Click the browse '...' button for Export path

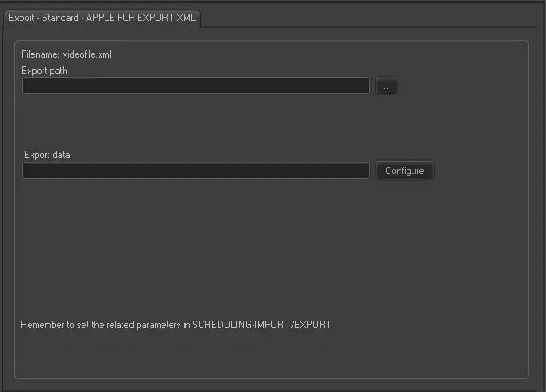386,86
